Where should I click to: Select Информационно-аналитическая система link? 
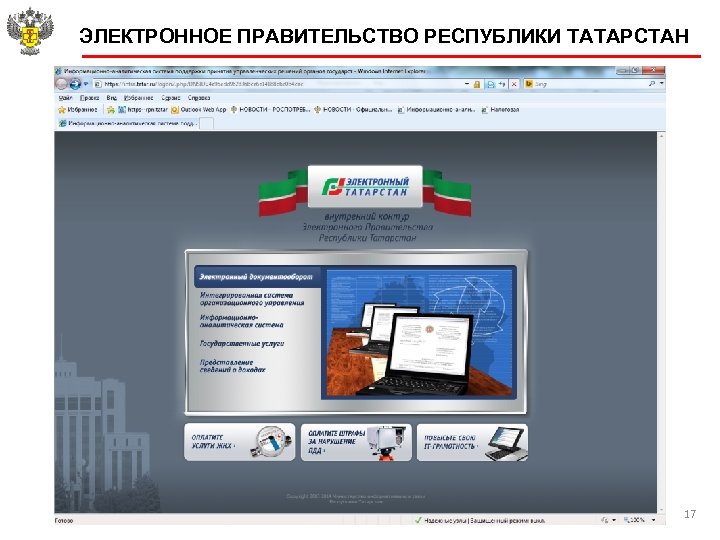click(242, 321)
